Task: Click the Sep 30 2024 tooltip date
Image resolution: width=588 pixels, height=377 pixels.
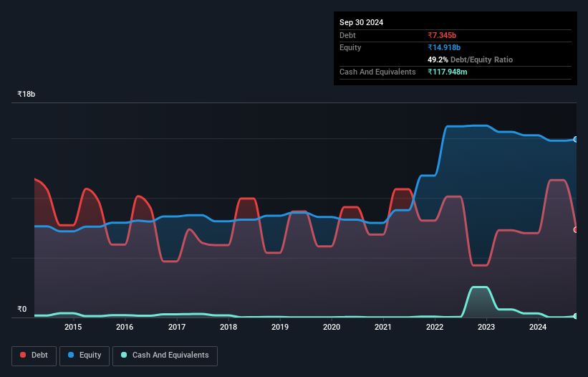Action: (x=361, y=22)
